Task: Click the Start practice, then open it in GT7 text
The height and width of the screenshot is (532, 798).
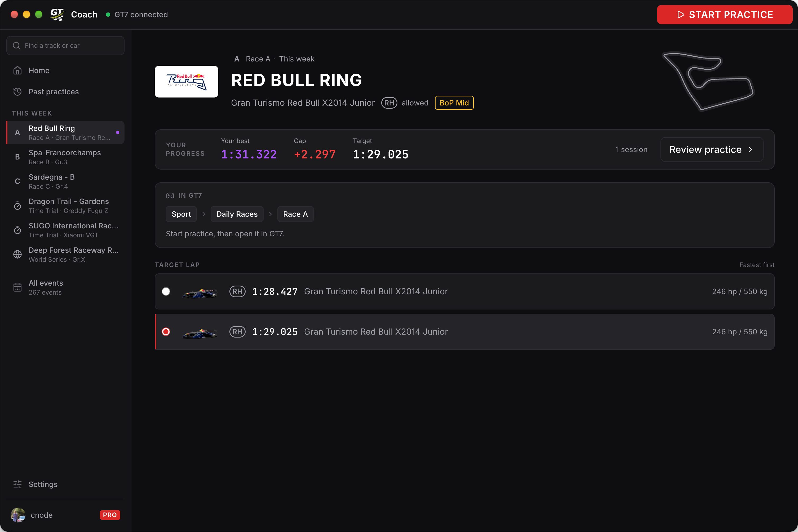Action: [x=225, y=234]
